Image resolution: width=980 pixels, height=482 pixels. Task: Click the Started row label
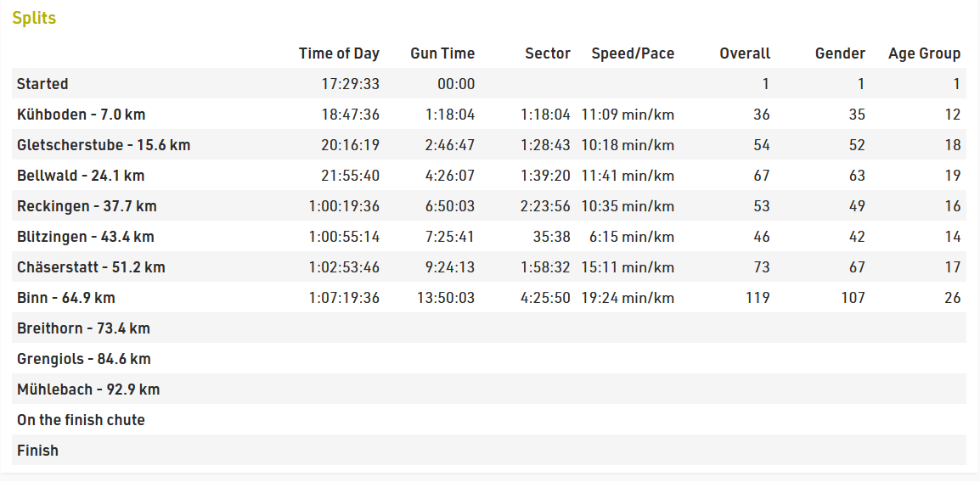click(42, 84)
